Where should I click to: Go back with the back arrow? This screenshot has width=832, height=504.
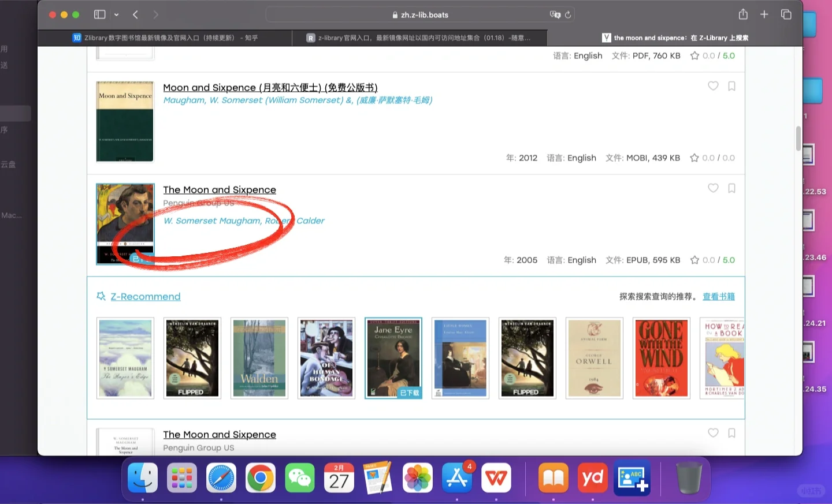pyautogui.click(x=135, y=14)
